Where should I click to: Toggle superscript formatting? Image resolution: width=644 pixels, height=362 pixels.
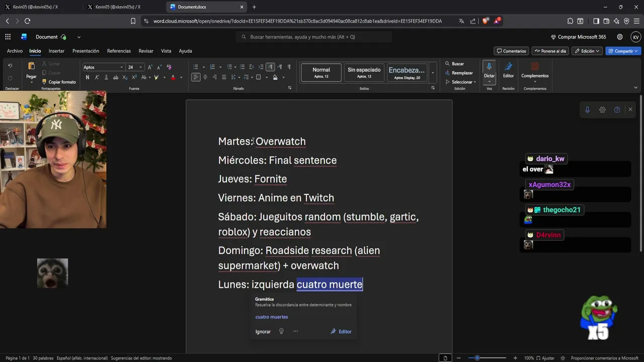pos(134,77)
